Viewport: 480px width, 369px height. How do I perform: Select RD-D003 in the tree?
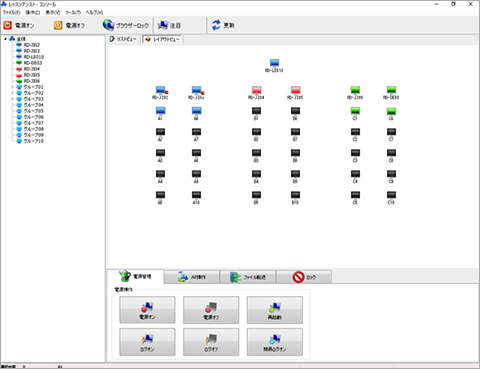pyautogui.click(x=33, y=63)
